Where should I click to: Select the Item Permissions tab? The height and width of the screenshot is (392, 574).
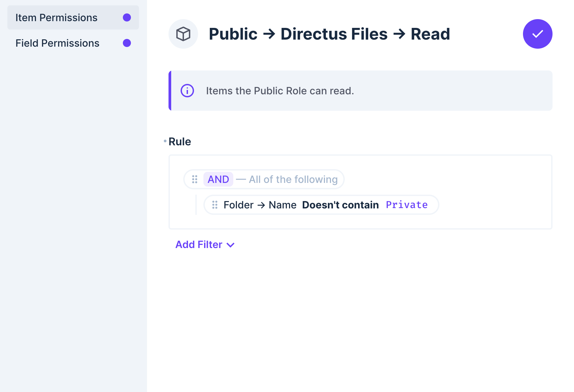click(x=56, y=17)
